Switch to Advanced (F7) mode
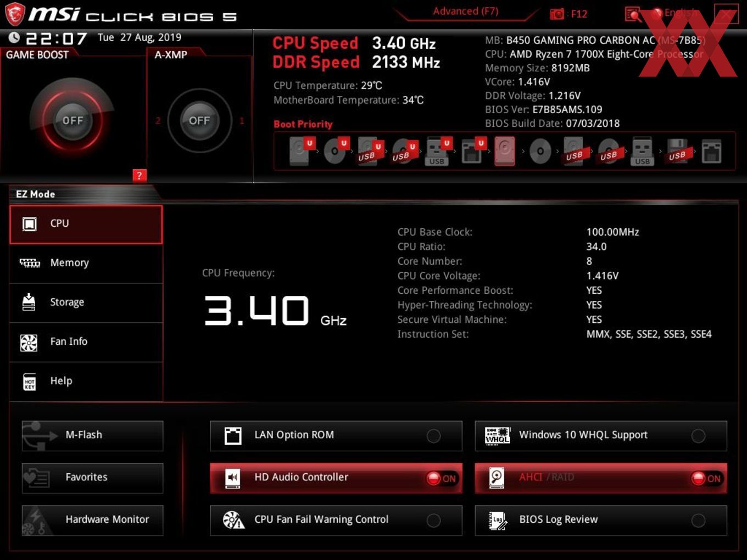This screenshot has height=560, width=747. pyautogui.click(x=466, y=11)
